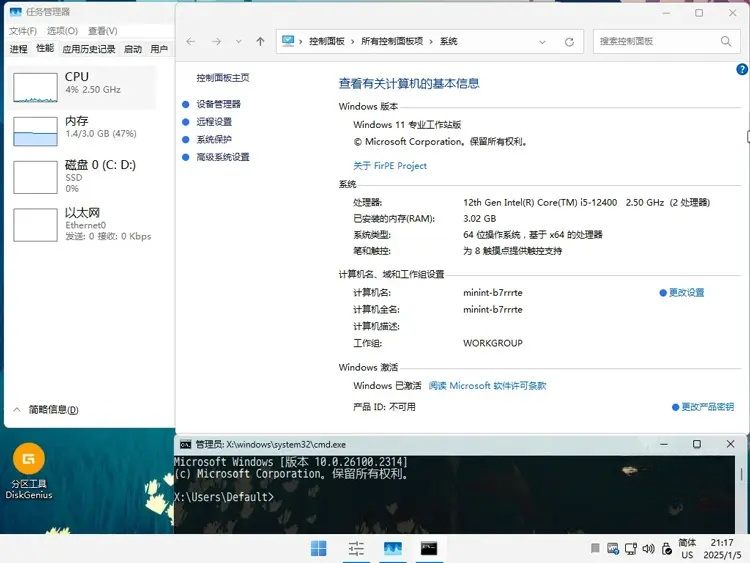
Task: Switch to Command Prompt taskbar icon
Action: pyautogui.click(x=429, y=548)
